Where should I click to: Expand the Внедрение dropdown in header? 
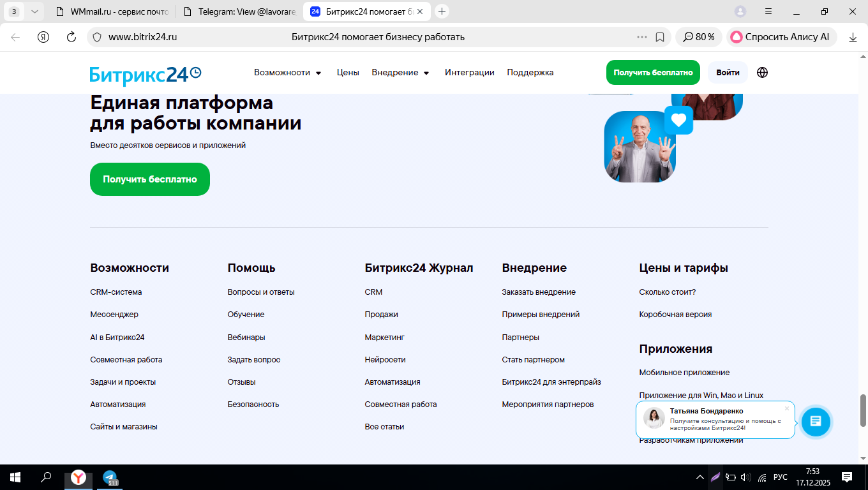point(401,73)
